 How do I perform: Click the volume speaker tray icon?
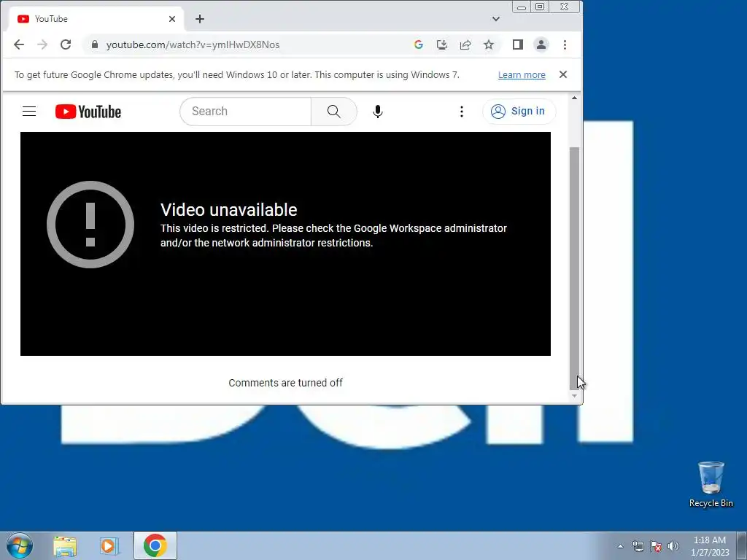pos(673,546)
